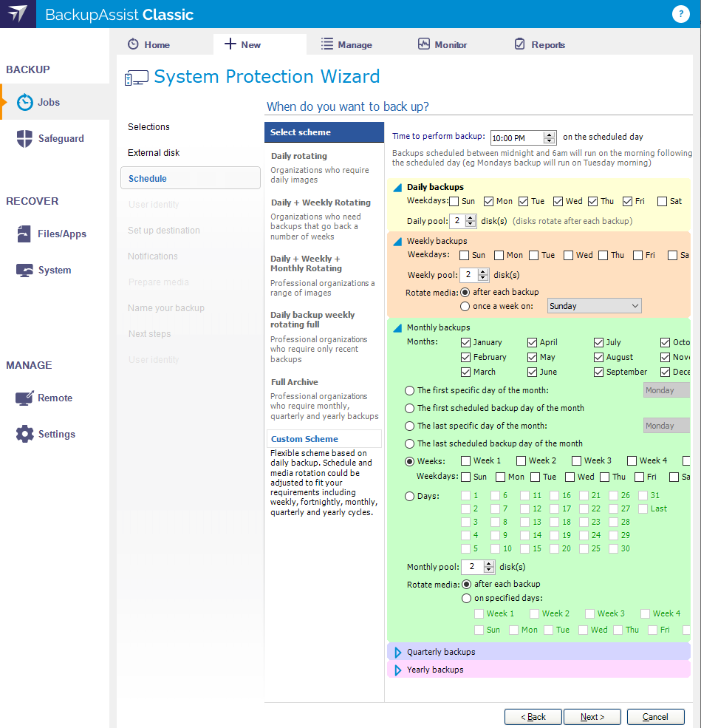Check Sun under Daily backups weekdays

[x=454, y=201]
